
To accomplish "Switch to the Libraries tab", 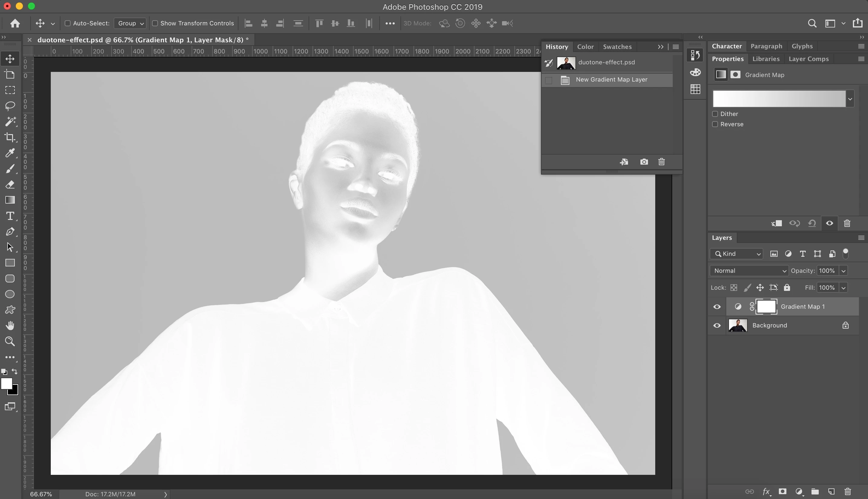I will click(766, 59).
